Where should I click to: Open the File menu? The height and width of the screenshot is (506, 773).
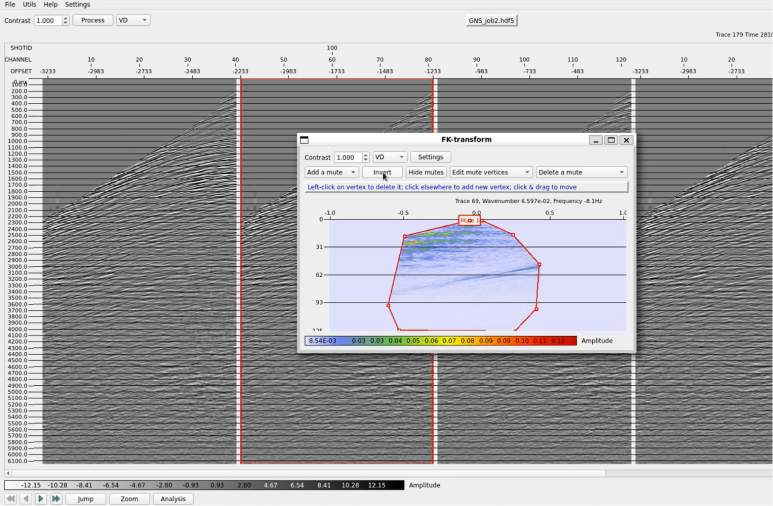click(10, 5)
